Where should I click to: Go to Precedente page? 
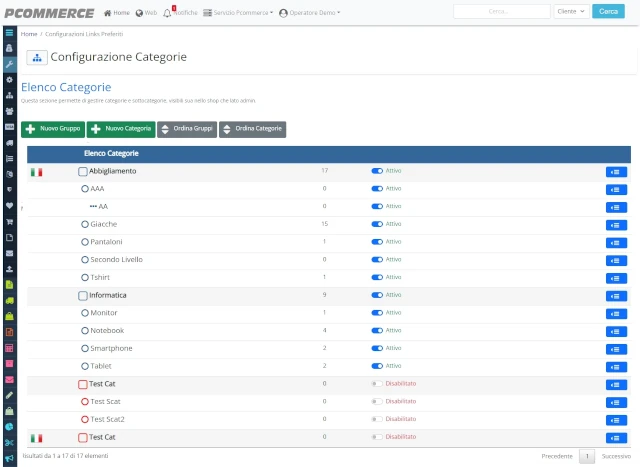tap(557, 456)
